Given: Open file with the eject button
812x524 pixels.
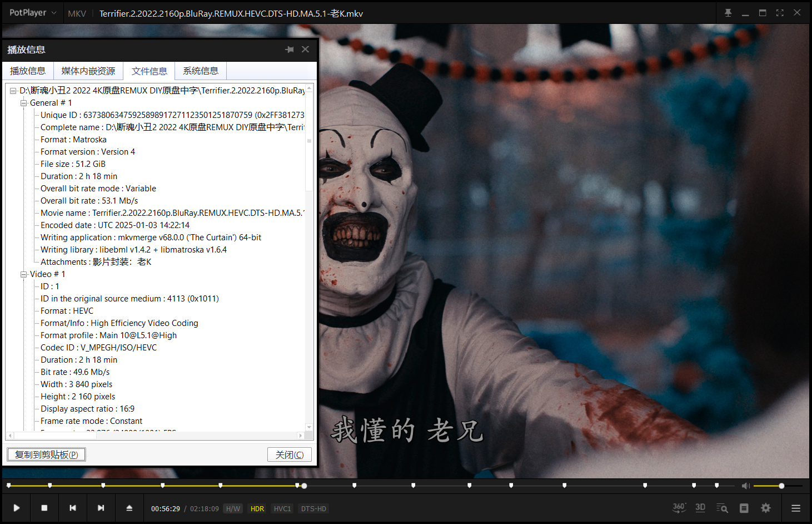Looking at the screenshot, I should click(x=129, y=508).
